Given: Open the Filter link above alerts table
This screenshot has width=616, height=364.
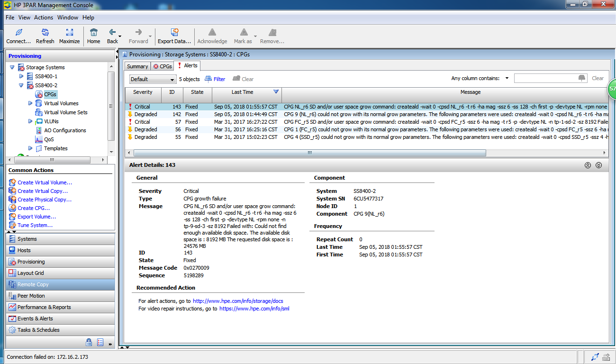Looking at the screenshot, I should 215,79.
